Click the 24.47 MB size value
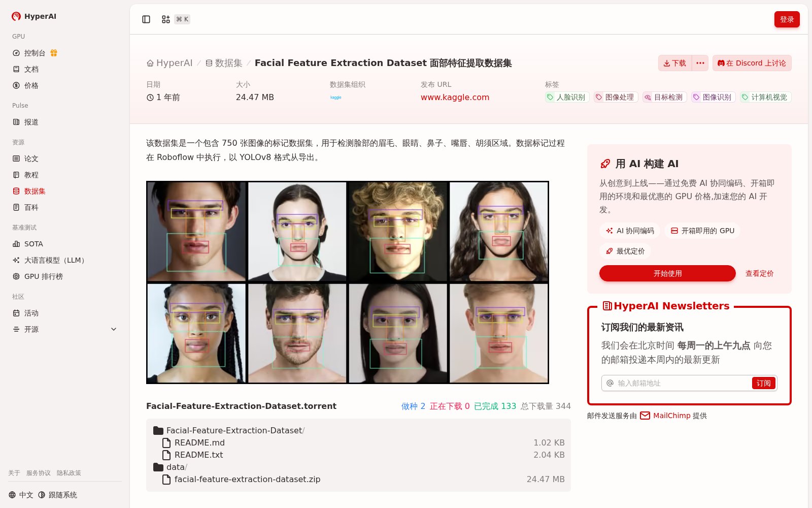812x508 pixels. coord(255,97)
